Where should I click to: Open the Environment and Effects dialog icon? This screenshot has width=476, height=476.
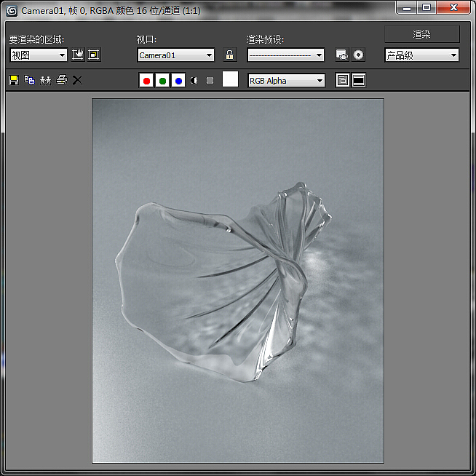[358, 55]
